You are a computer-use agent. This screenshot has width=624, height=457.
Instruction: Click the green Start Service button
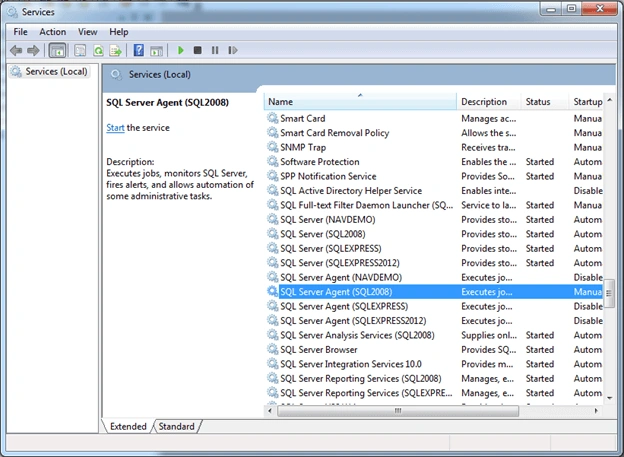point(181,50)
